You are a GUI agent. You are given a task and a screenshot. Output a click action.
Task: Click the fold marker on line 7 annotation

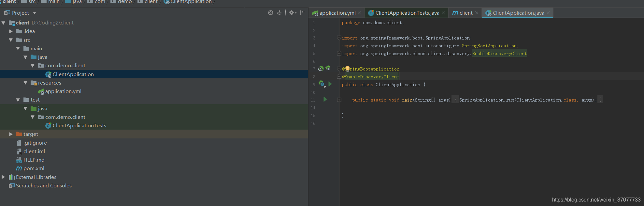[x=339, y=69]
